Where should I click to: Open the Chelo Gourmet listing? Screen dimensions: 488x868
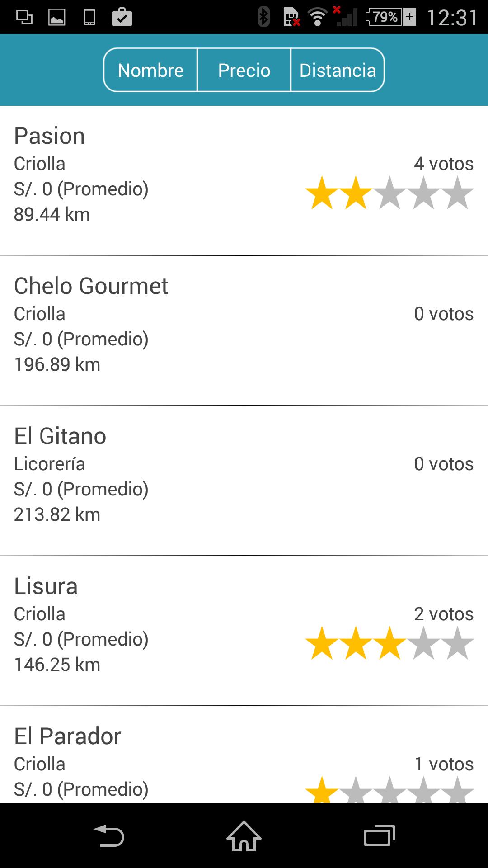tap(244, 330)
